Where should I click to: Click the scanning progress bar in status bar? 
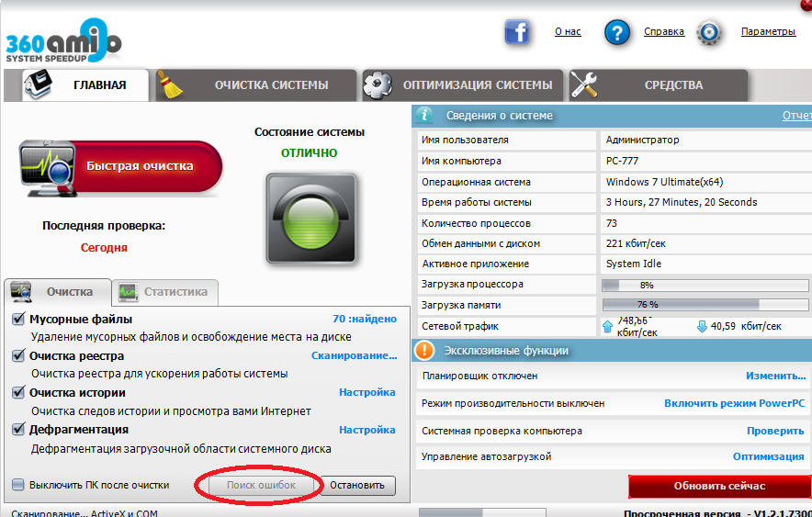pos(482,512)
